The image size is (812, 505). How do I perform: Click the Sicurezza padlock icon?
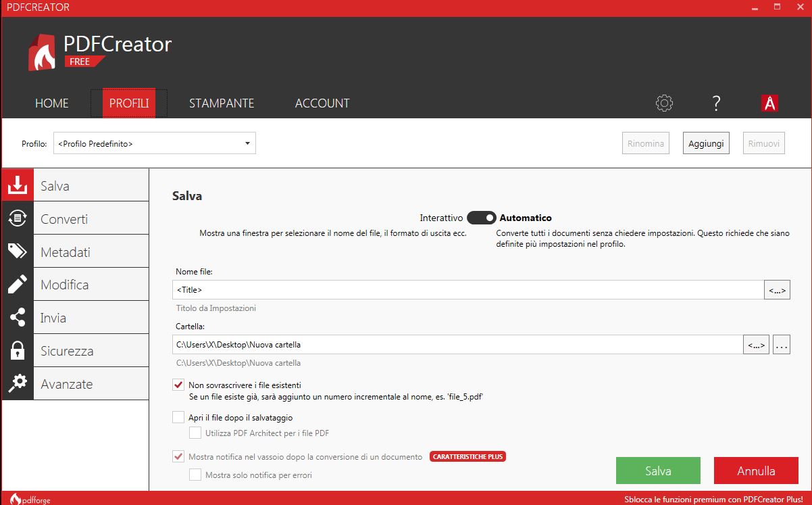pyautogui.click(x=18, y=350)
